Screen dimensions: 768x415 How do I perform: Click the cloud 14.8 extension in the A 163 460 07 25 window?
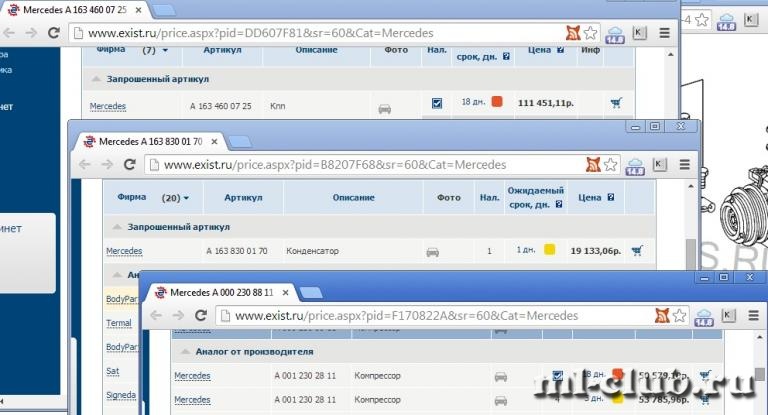[x=615, y=35]
